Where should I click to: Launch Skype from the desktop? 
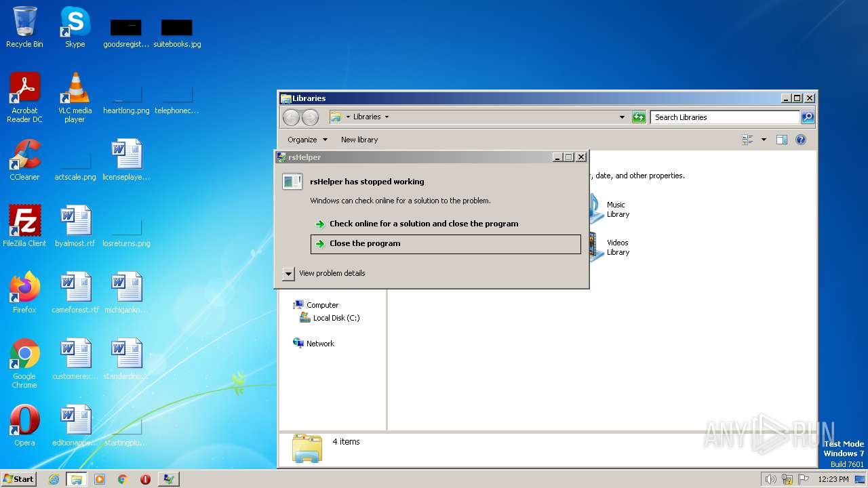tap(75, 27)
